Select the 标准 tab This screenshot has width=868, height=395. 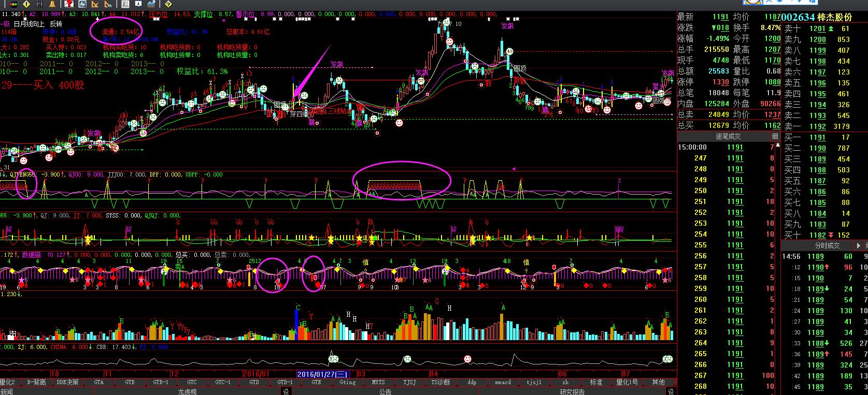click(596, 382)
